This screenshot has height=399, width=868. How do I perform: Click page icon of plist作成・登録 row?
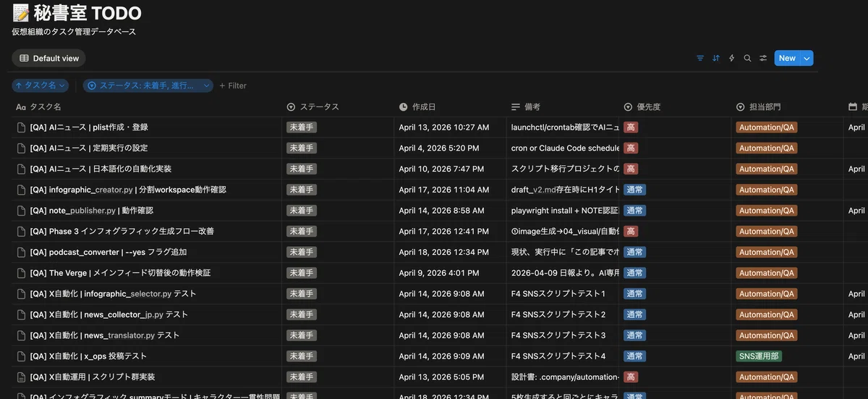tap(21, 127)
